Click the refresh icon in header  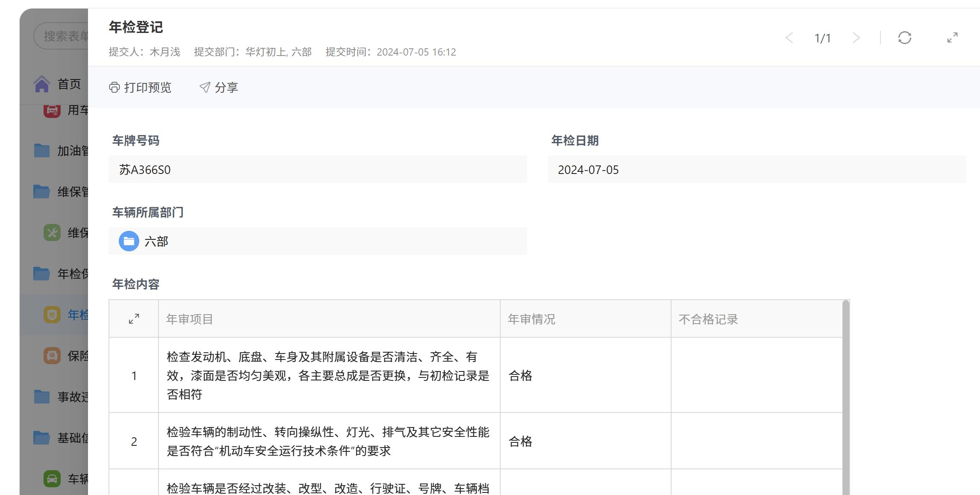904,38
